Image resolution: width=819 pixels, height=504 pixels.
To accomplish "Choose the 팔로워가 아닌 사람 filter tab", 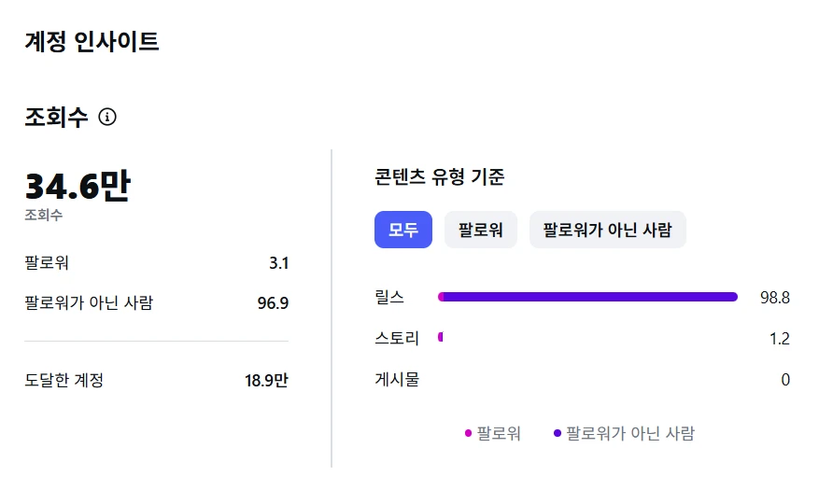I will point(607,230).
